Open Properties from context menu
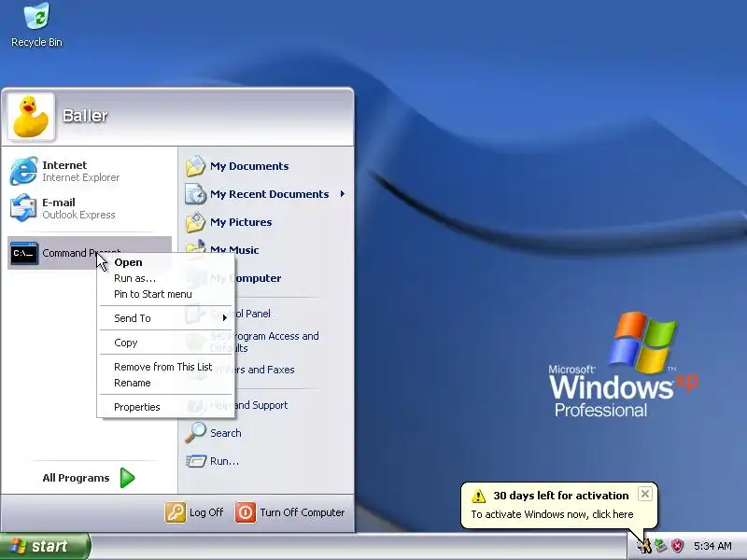Image resolution: width=747 pixels, height=560 pixels. pyautogui.click(x=165, y=407)
